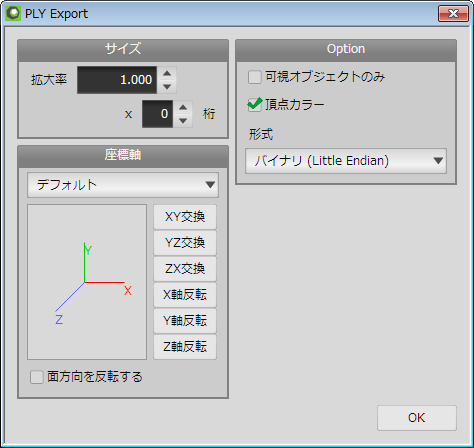Click XY交換 button
Viewport: 474px width, 448px height.
point(185,217)
